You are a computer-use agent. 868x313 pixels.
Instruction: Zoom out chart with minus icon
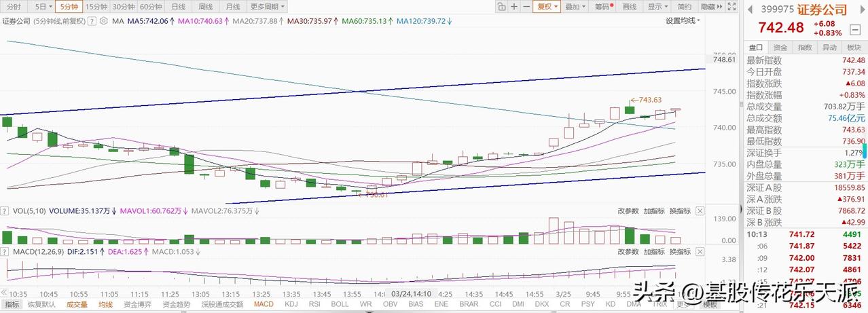pos(526,7)
